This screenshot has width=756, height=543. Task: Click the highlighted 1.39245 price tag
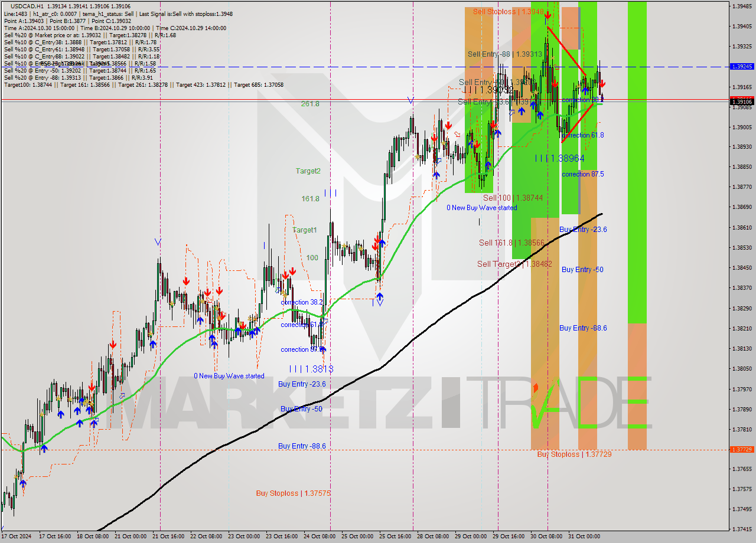[742, 67]
